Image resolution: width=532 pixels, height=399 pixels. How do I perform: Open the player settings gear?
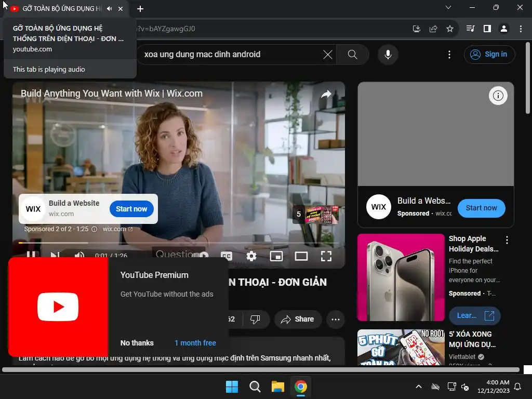pyautogui.click(x=251, y=256)
